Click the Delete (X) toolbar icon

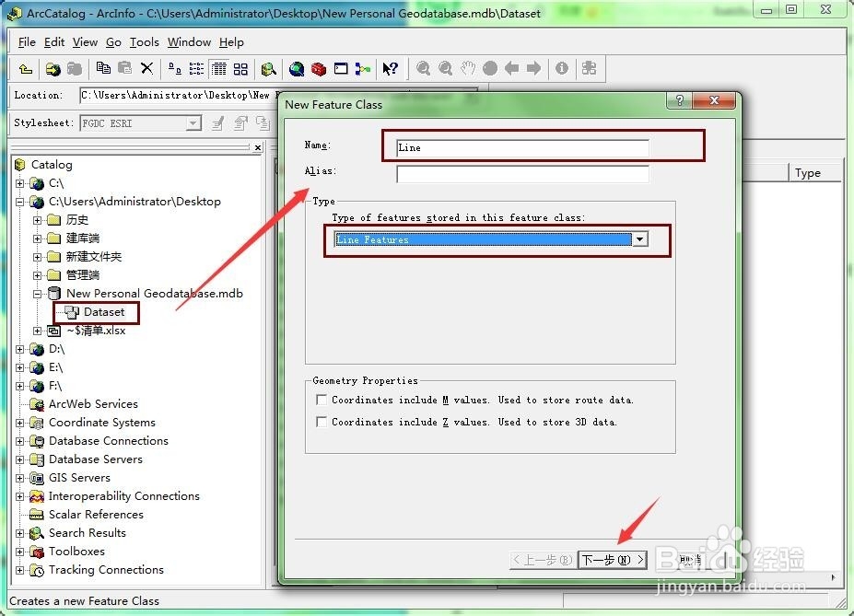(146, 68)
